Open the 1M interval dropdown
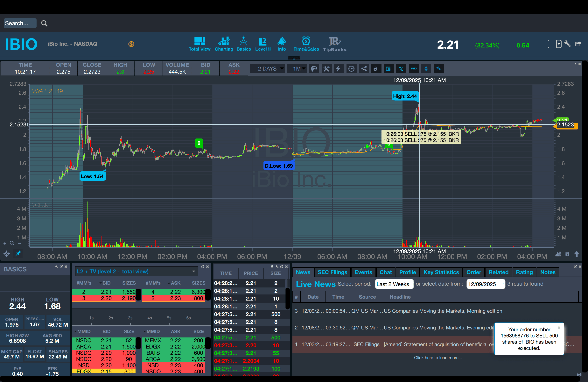The height and width of the screenshot is (382, 588). click(x=297, y=69)
